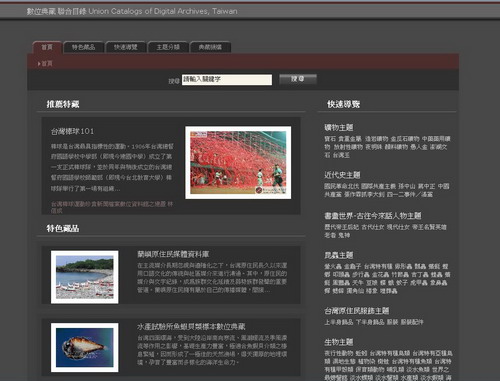Image resolution: width=500 pixels, height=381 pixels.
Task: Open the 書畫世界-古往今來話人物主題 heading
Action: [373, 216]
